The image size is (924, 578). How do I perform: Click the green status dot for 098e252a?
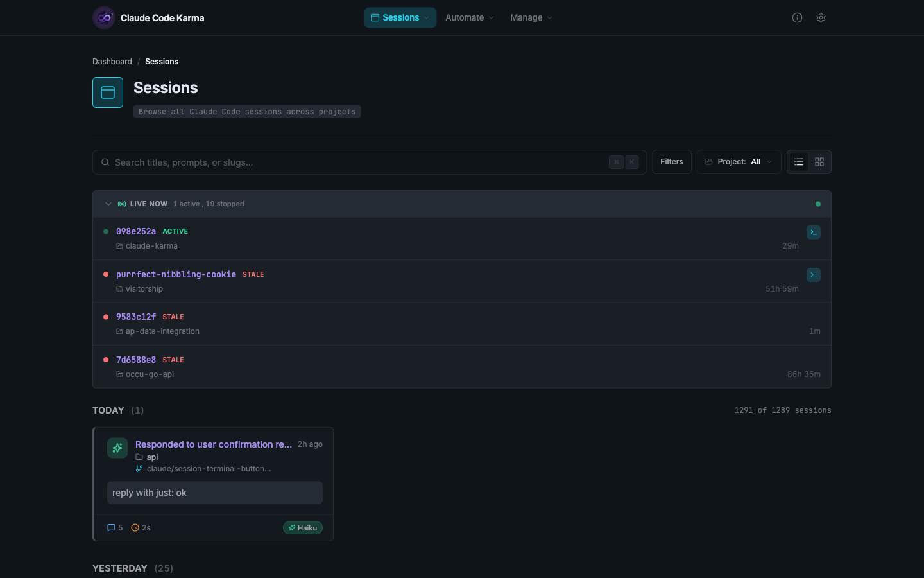tap(106, 231)
